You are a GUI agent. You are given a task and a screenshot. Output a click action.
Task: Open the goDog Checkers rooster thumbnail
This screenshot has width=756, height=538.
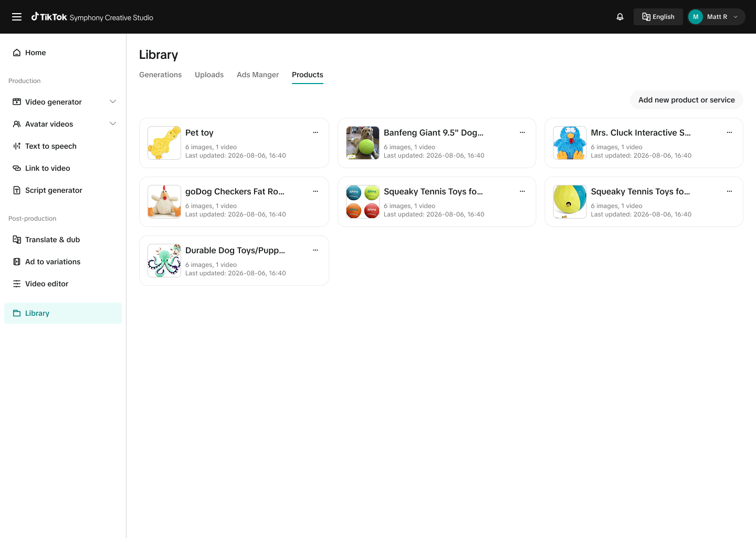164,202
